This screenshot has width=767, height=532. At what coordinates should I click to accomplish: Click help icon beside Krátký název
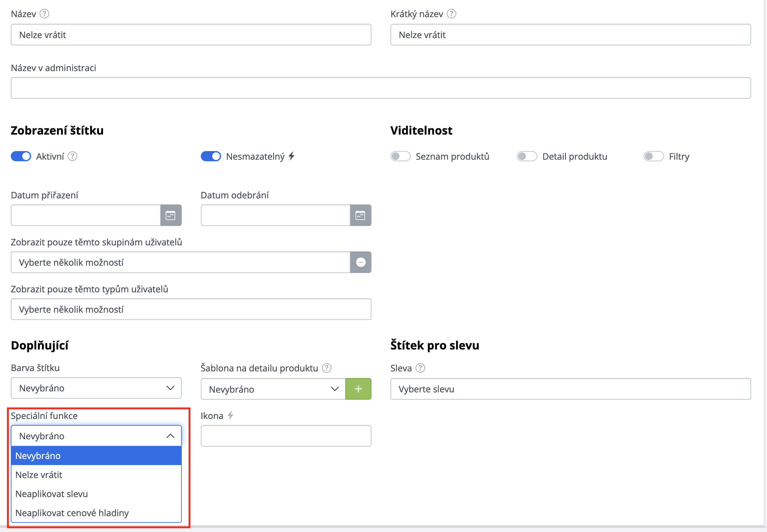[451, 14]
